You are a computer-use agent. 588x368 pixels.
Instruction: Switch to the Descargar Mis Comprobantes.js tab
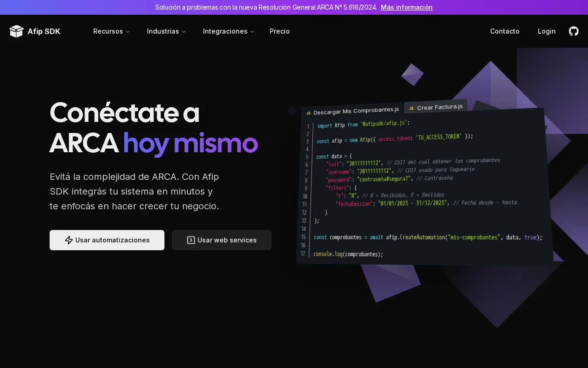click(352, 111)
